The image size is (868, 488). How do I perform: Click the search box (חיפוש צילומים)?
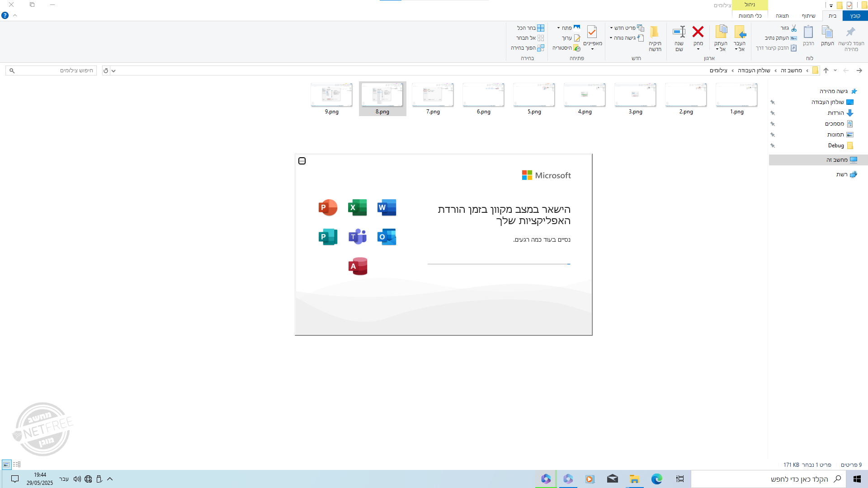51,70
